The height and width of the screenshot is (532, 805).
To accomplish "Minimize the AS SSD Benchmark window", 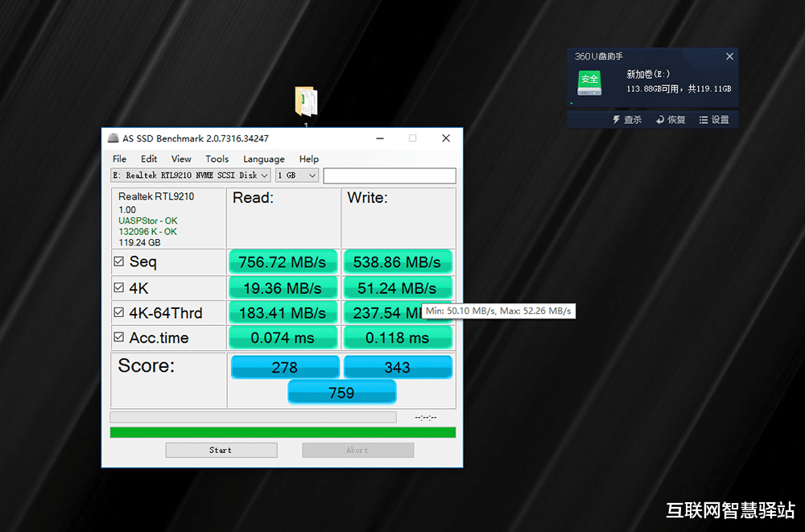I will pos(380,138).
